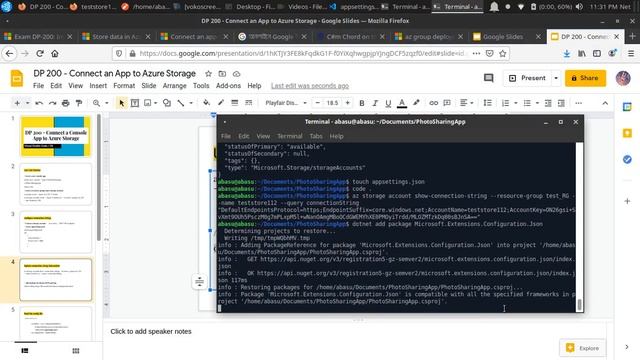Open the text Align dropdown

pyautogui.click(x=466, y=103)
